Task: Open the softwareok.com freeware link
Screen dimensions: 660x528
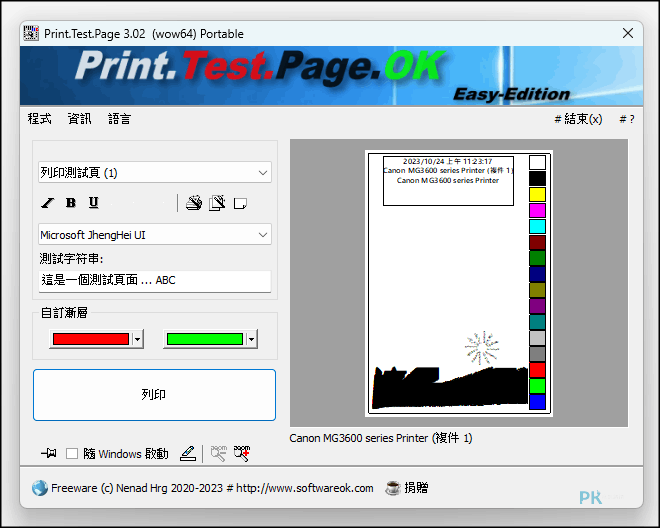Action: click(x=212, y=488)
